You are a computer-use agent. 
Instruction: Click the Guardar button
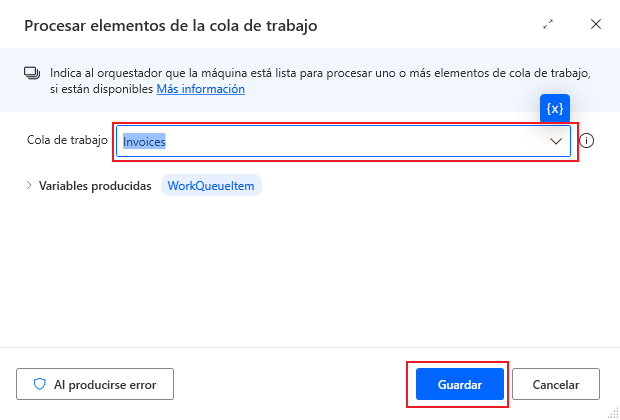click(460, 384)
